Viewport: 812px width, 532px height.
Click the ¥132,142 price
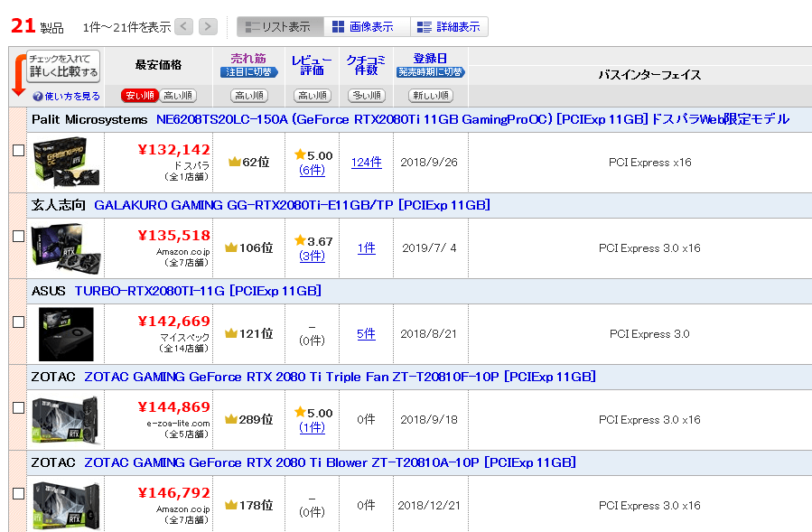[174, 150]
